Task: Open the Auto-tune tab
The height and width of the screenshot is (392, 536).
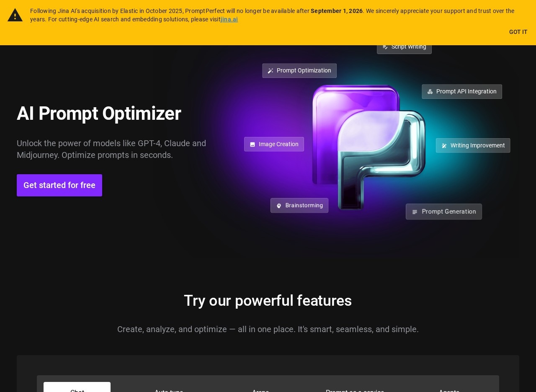Action: [x=169, y=389]
